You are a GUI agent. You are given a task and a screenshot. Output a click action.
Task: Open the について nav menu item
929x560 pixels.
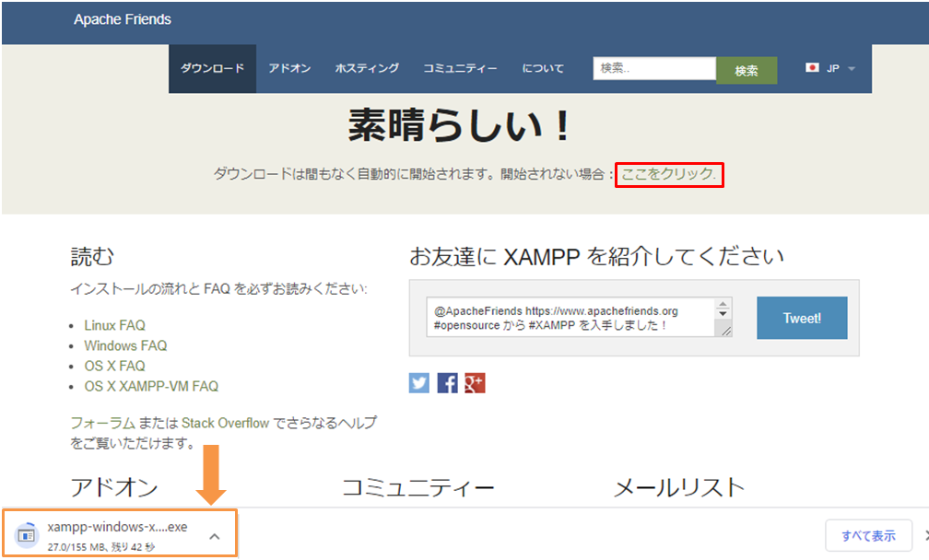click(x=543, y=69)
